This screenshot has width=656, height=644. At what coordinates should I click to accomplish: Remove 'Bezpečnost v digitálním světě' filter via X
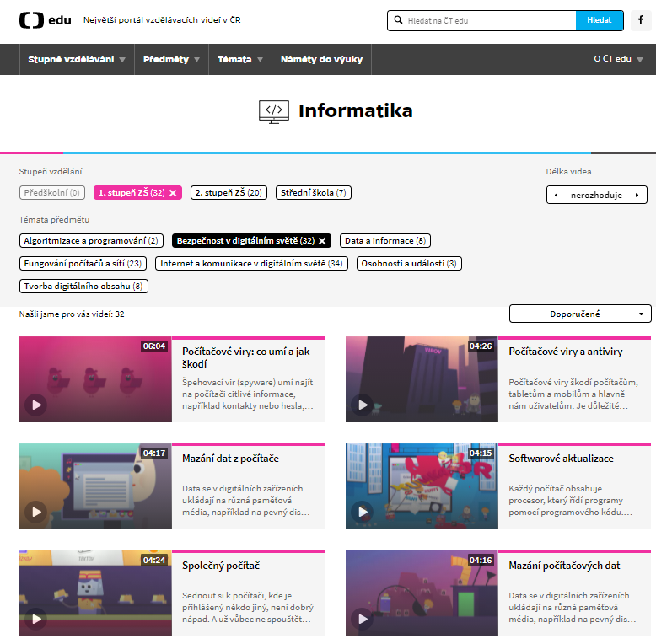tap(322, 241)
